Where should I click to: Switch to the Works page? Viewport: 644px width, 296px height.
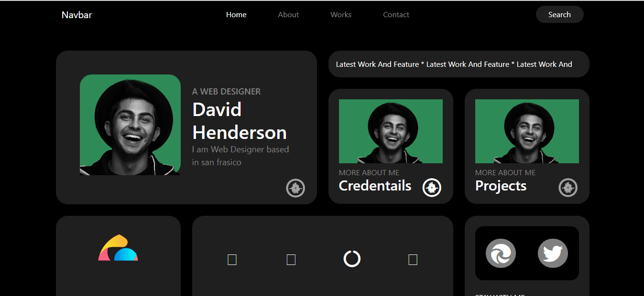click(341, 15)
